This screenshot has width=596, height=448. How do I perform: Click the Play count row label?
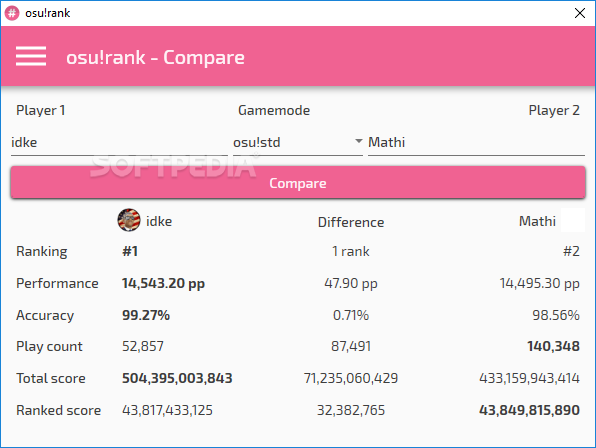[49, 347]
